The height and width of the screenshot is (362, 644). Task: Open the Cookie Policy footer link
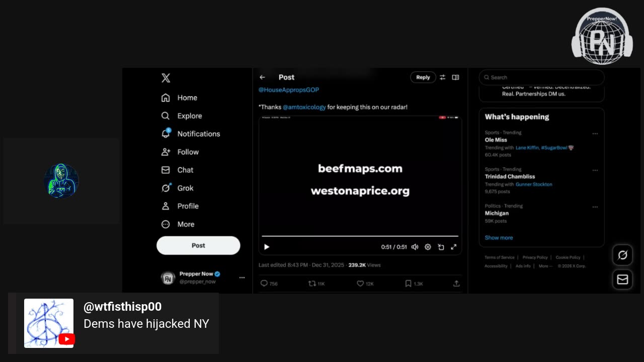568,257
